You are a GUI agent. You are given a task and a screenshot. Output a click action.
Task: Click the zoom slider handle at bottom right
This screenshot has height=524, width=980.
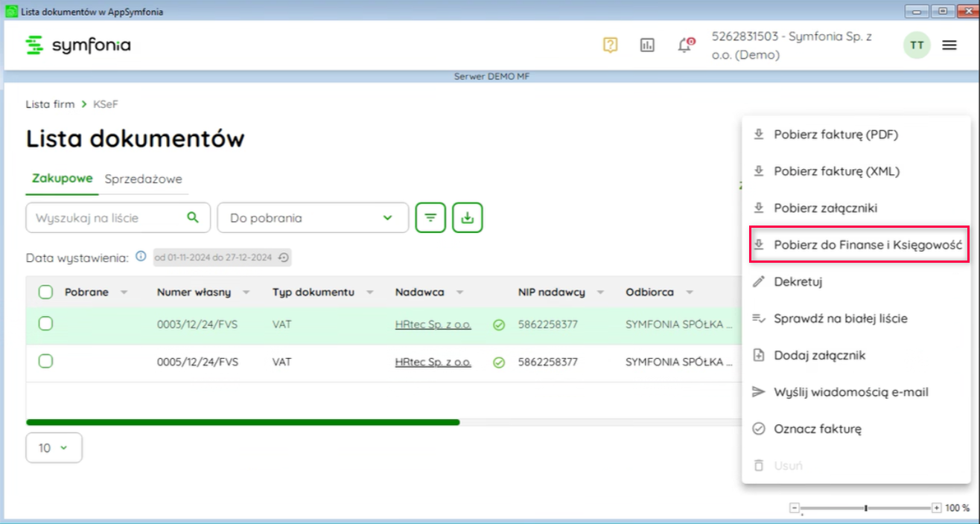865,508
